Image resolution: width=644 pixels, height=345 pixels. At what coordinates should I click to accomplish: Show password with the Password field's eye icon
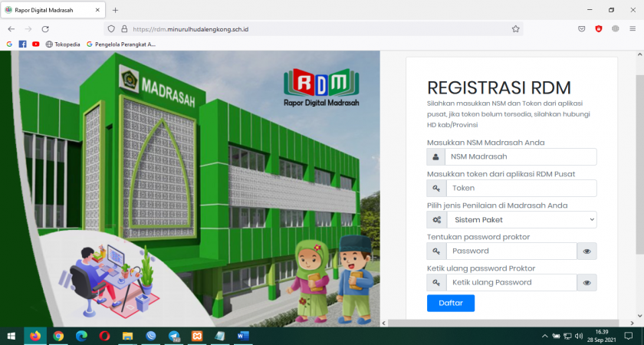(x=587, y=251)
